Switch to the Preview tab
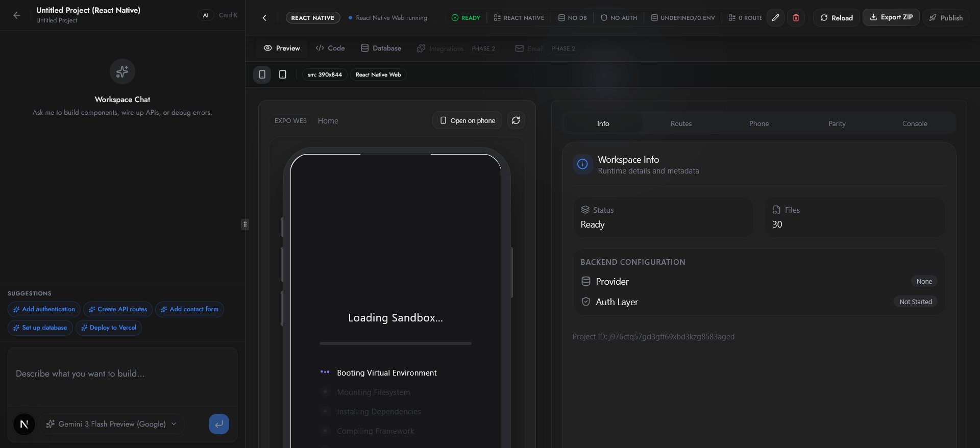980x448 pixels. point(282,48)
